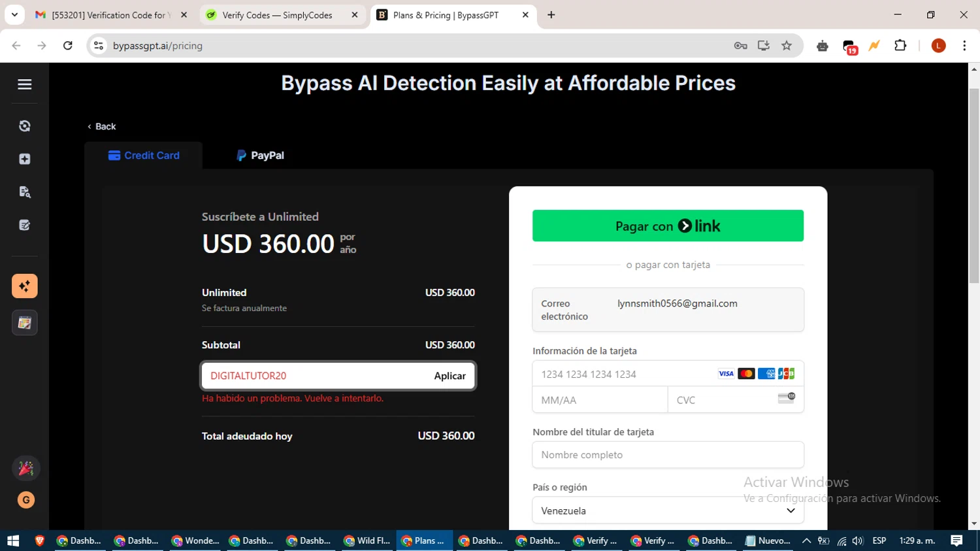
Task: Click the address bar URL bypassgpt.ai/pricing
Action: coord(157,46)
